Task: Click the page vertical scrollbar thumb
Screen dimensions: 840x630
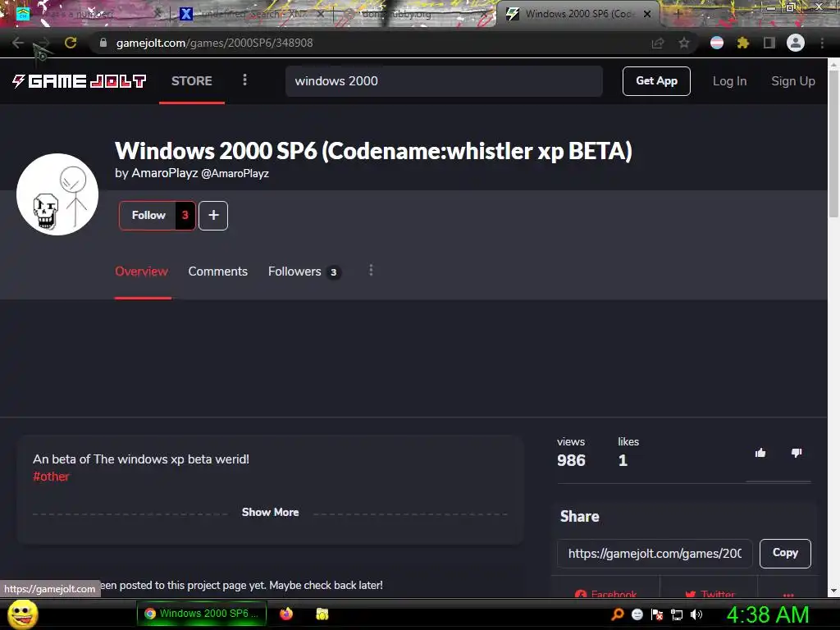Action: pyautogui.click(x=833, y=144)
